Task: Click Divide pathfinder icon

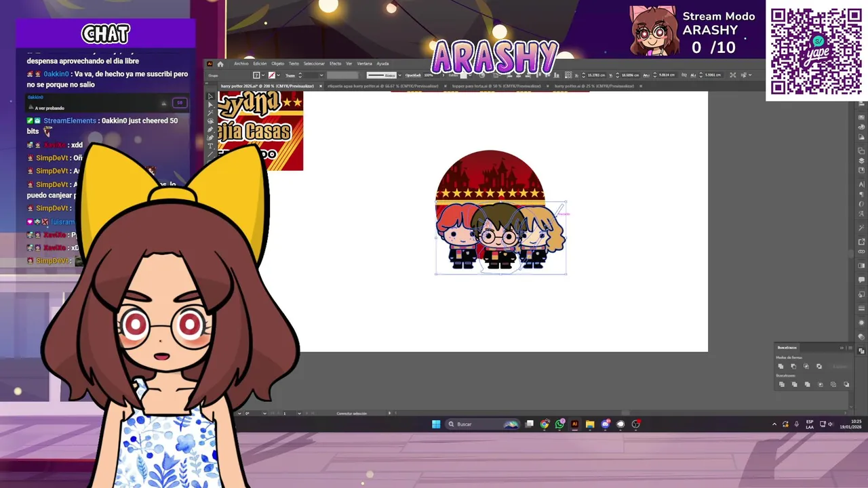Action: [x=782, y=384]
